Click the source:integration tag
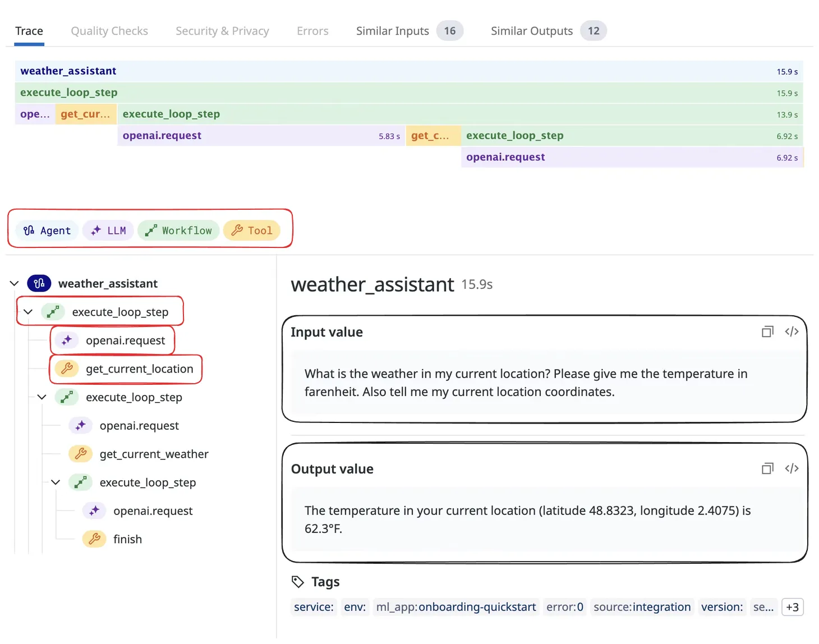This screenshot has width=819, height=644. click(x=642, y=607)
